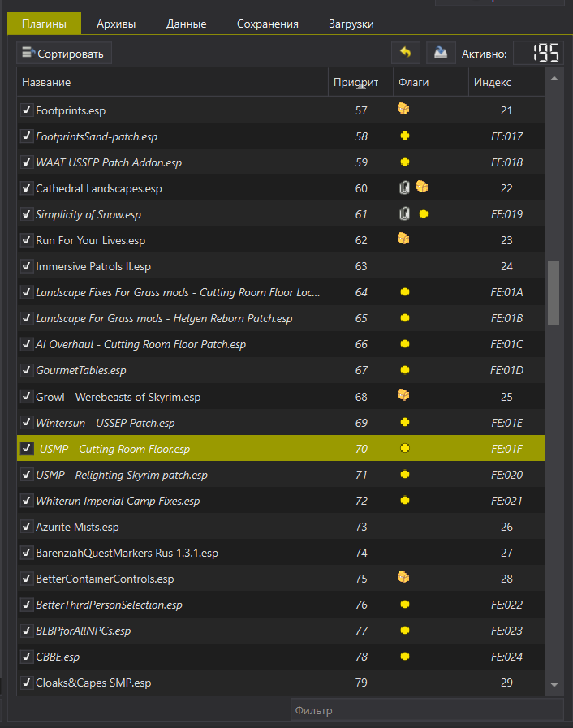This screenshot has height=728, width=573.
Task: Click paperclip icon on Simplicity of Snow.esp
Action: [x=404, y=213]
